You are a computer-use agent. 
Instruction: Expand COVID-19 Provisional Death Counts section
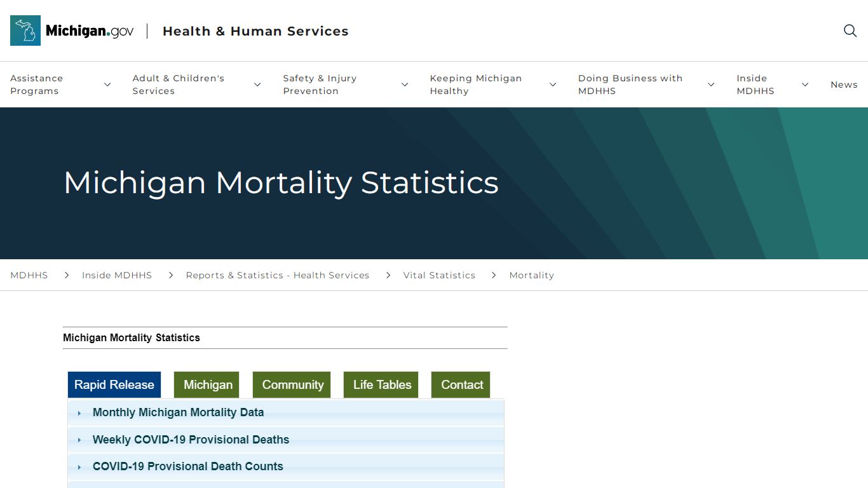pos(286,466)
